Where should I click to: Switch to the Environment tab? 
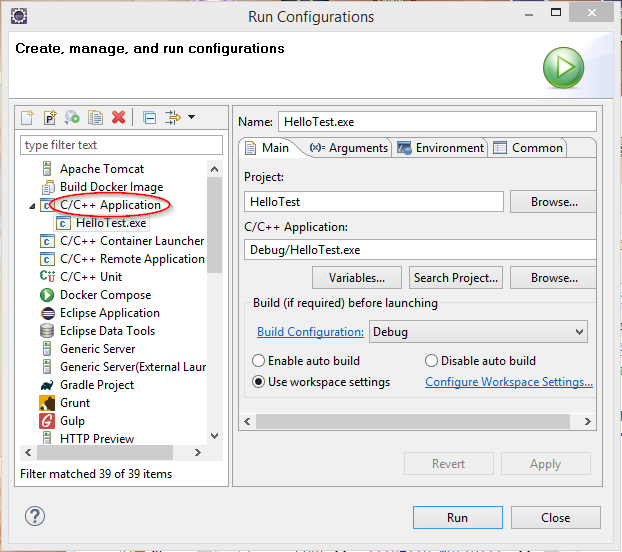pos(440,148)
